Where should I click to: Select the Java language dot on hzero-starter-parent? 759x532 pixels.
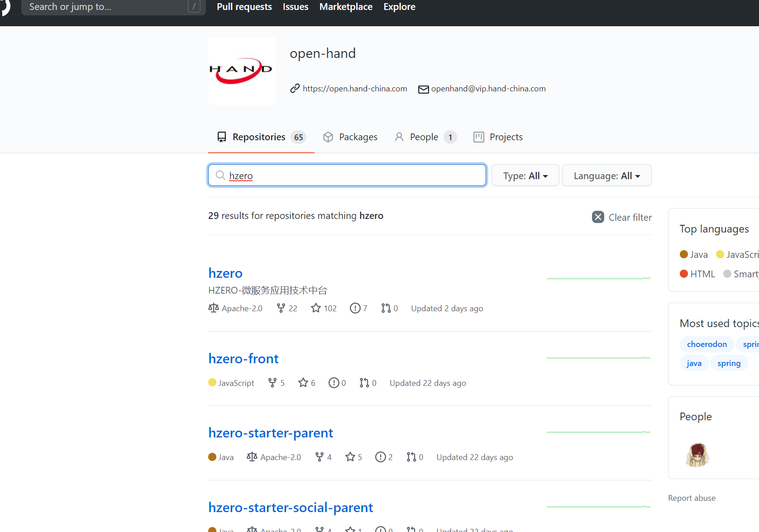(x=212, y=457)
